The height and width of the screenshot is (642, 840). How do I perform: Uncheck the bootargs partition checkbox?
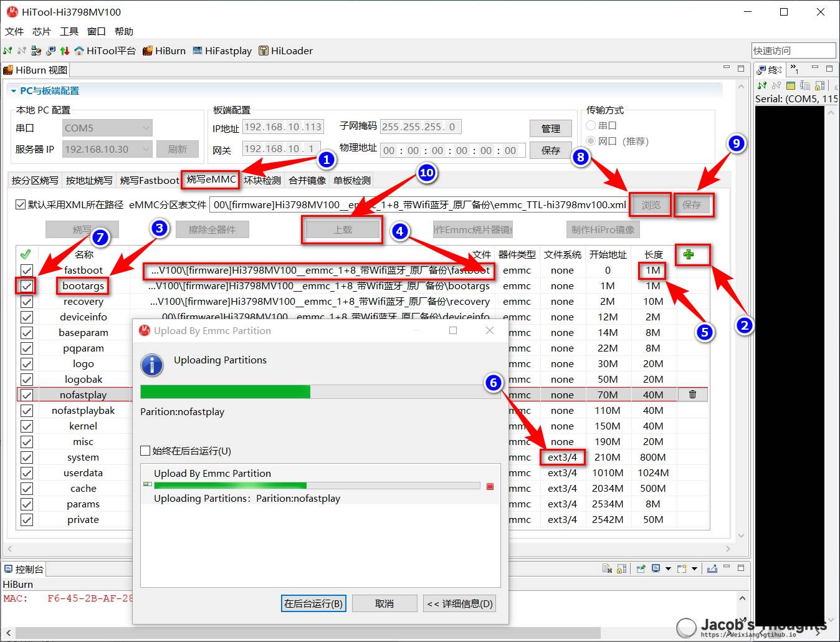[27, 286]
